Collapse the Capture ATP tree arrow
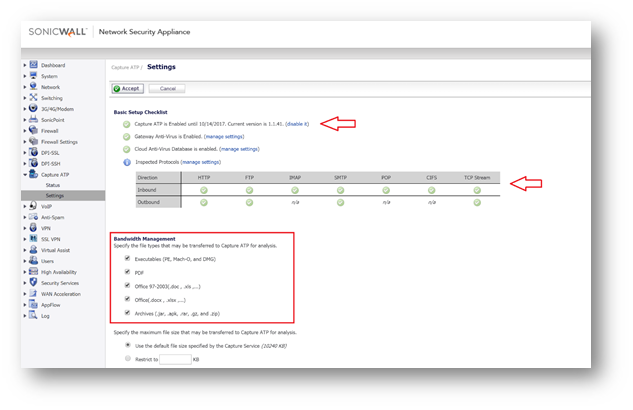This screenshot has height=410, width=633. [x=25, y=174]
